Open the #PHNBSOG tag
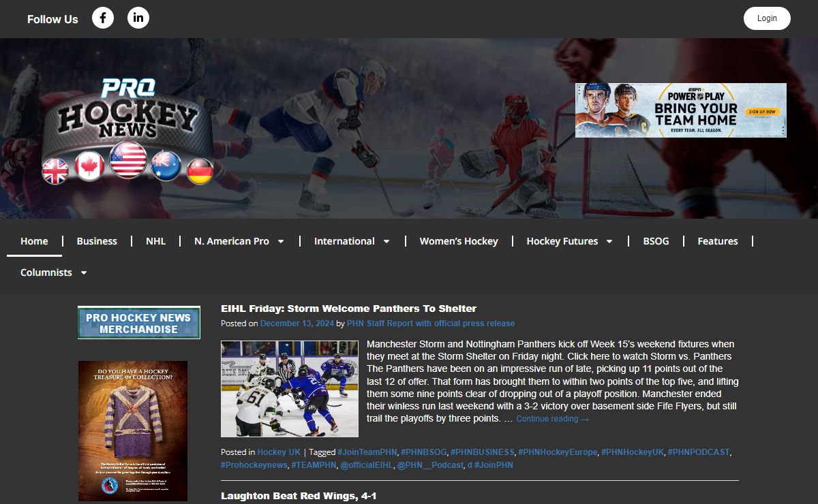This screenshot has height=504, width=818. [x=423, y=452]
